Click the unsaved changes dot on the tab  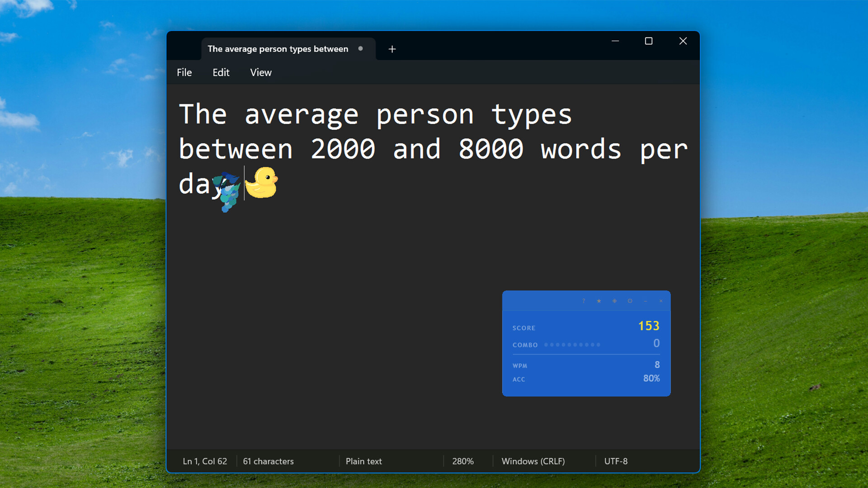(360, 48)
